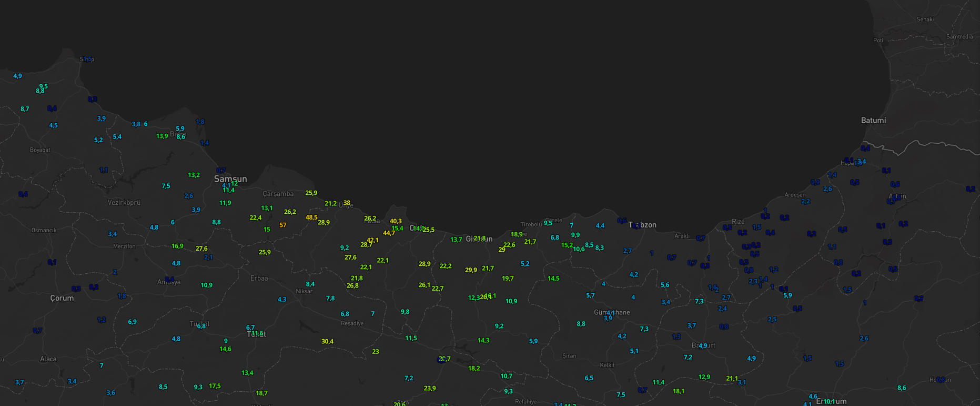980x406 pixels.
Task: Select the 12,9 value
Action: [704, 377]
